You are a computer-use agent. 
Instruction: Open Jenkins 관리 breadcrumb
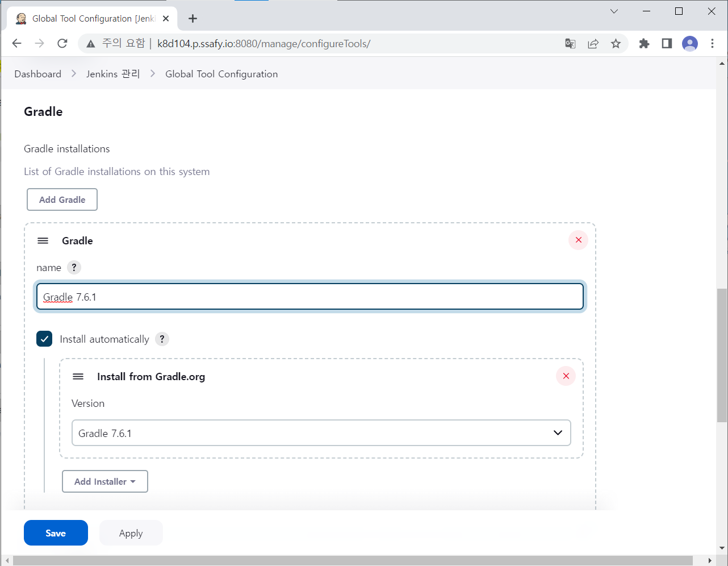[x=113, y=74]
